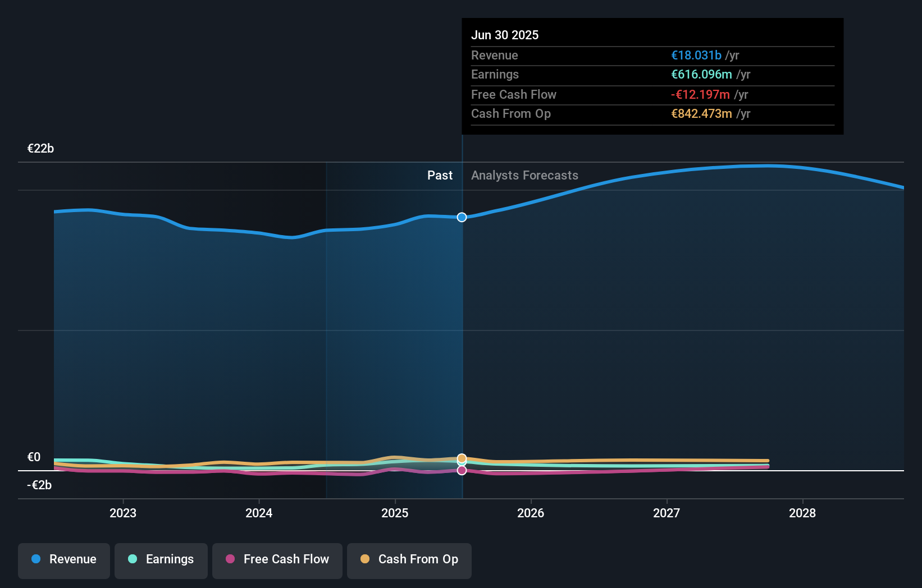Viewport: 922px width, 588px height.
Task: Select the pink Free Cash Flow chart marker
Action: click(462, 470)
